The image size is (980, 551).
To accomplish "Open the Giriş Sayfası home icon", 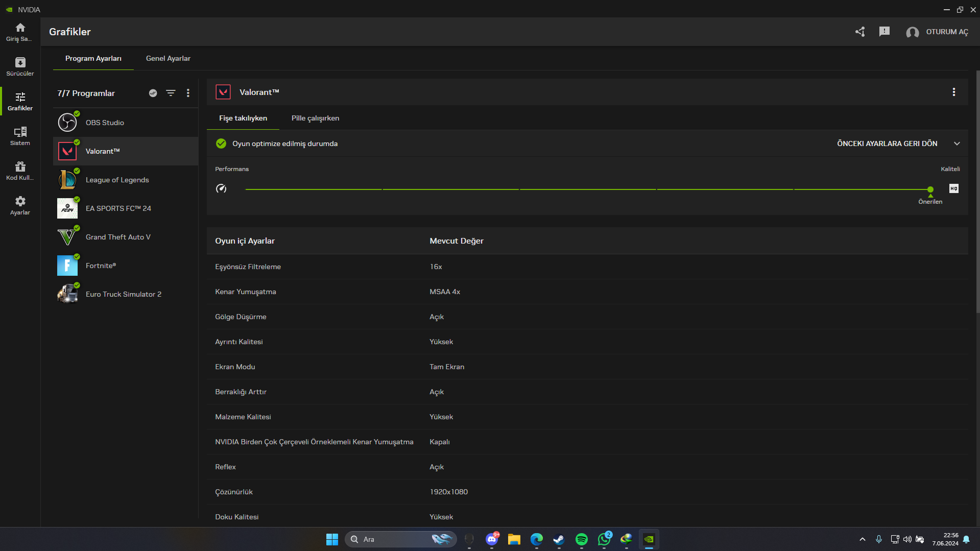I will click(20, 32).
